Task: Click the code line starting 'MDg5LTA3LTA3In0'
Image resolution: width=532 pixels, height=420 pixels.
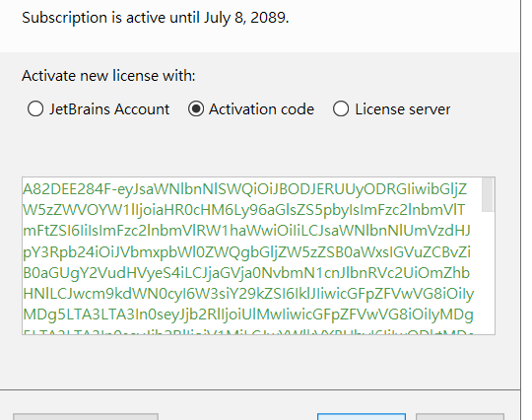Action: (x=248, y=315)
